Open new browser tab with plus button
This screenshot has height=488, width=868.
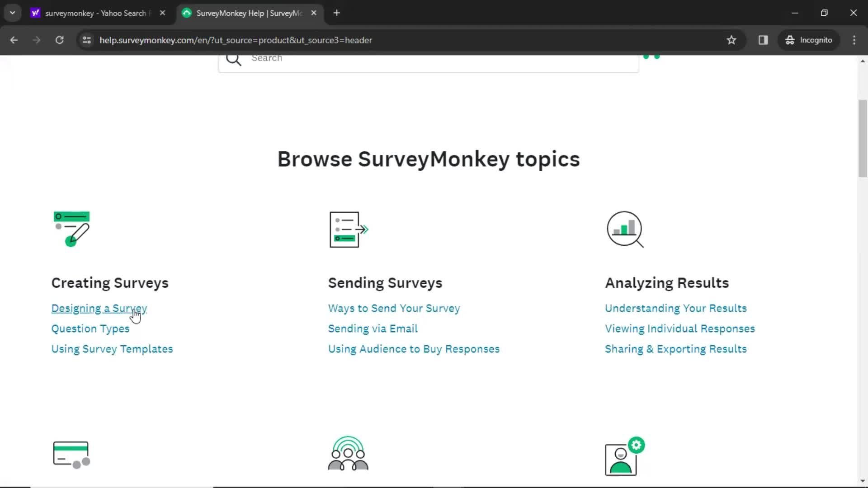(335, 13)
